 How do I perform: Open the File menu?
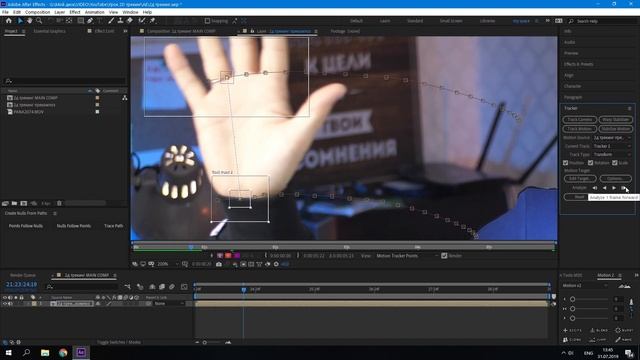(5, 12)
